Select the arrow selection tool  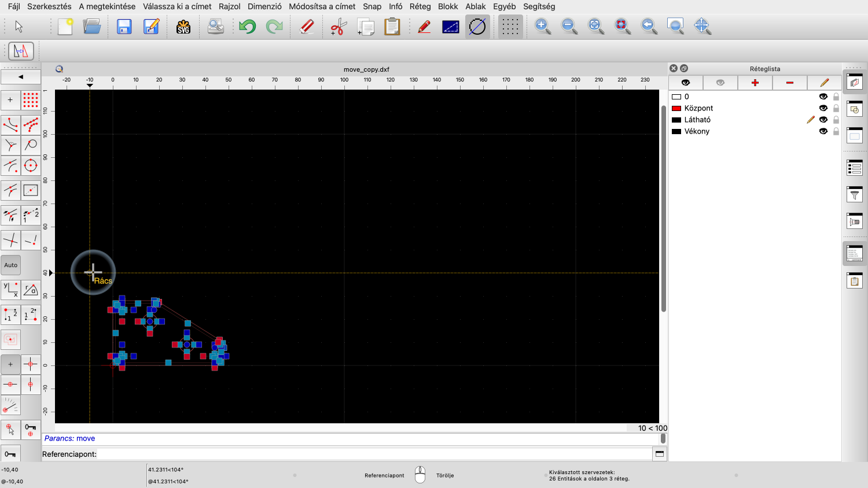18,26
